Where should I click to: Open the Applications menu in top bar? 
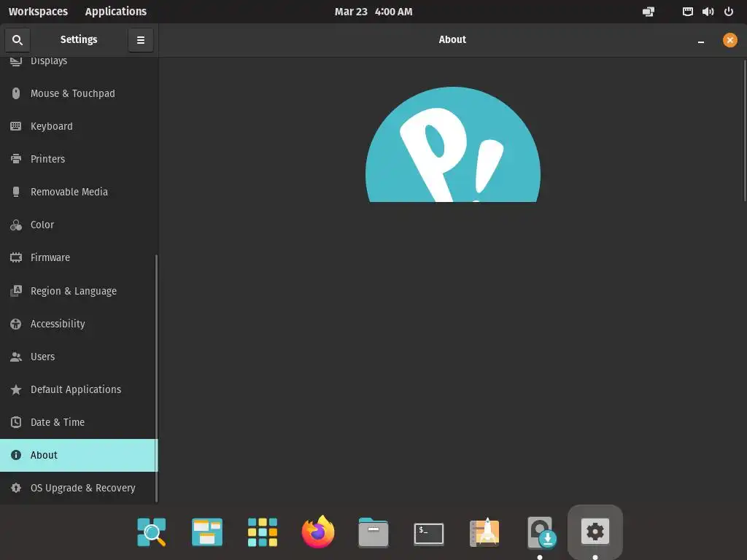coord(116,12)
